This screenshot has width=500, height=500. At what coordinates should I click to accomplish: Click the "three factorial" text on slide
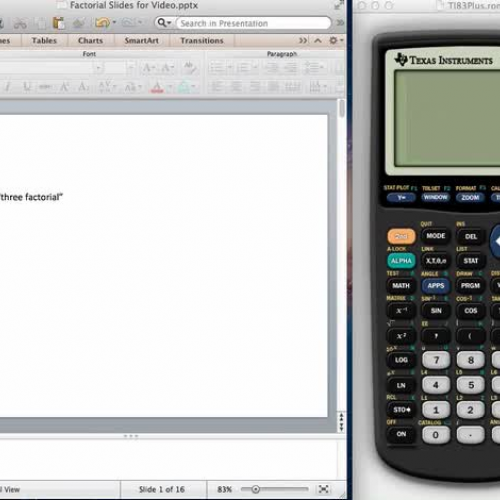click(31, 197)
